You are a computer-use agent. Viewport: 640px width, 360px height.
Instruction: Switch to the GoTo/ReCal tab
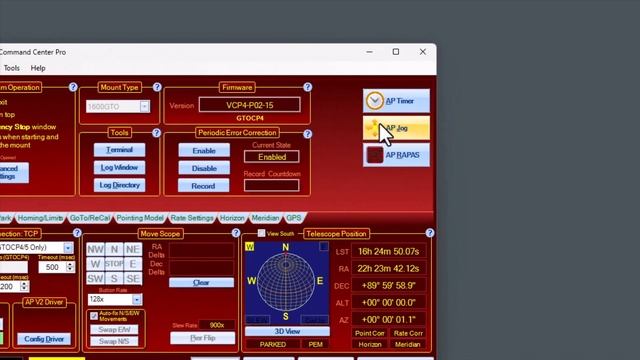[x=90, y=218]
